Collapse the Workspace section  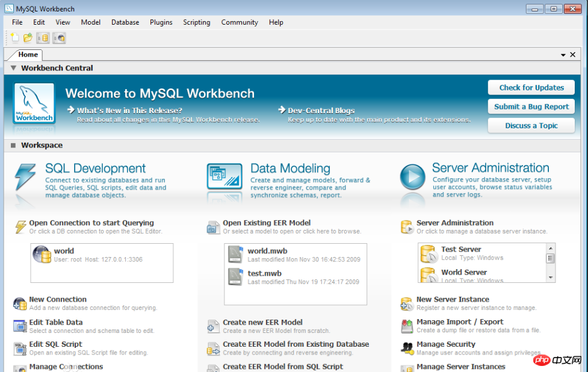tap(13, 146)
